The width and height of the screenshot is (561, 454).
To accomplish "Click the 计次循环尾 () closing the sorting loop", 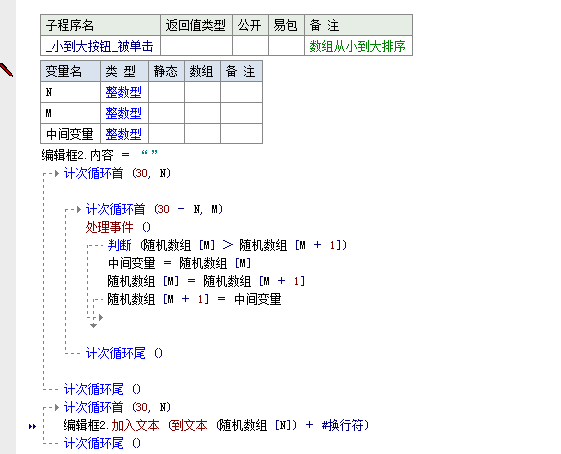I will [102, 389].
